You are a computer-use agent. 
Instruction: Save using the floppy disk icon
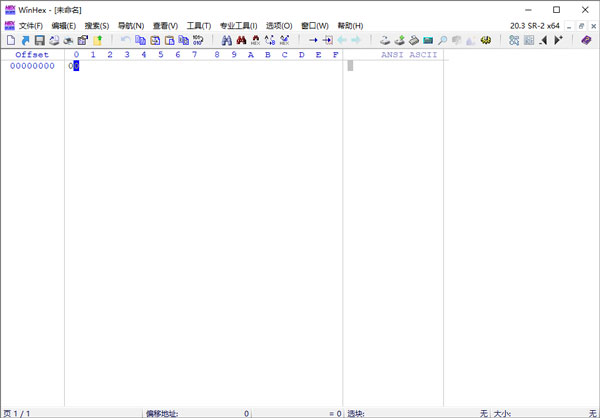[x=40, y=40]
